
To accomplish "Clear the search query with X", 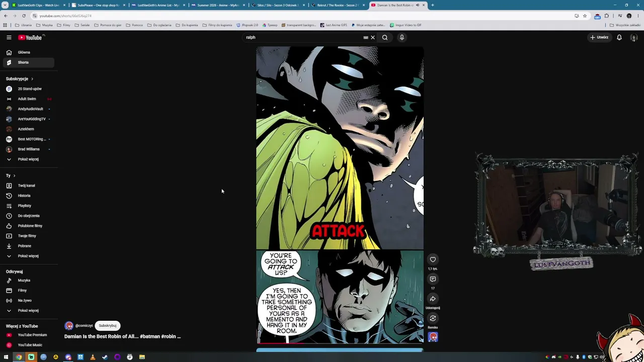I will pos(373,37).
